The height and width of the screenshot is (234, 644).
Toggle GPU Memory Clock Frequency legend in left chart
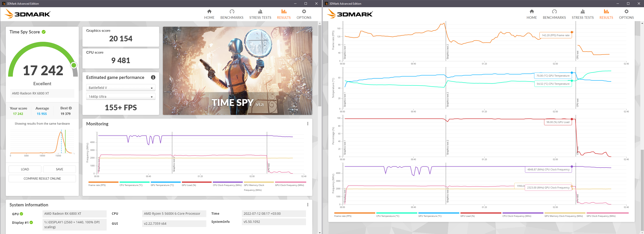pyautogui.click(x=259, y=186)
